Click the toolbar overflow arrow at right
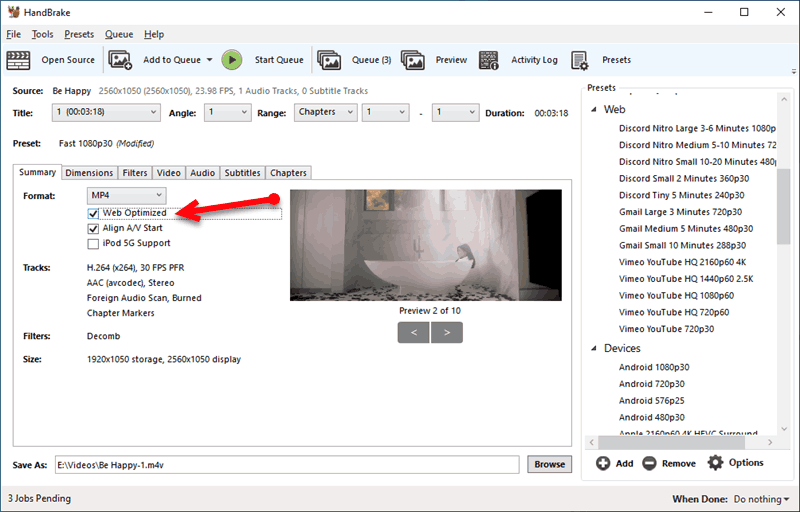Screen dimensions: 800x512 click(x=793, y=71)
